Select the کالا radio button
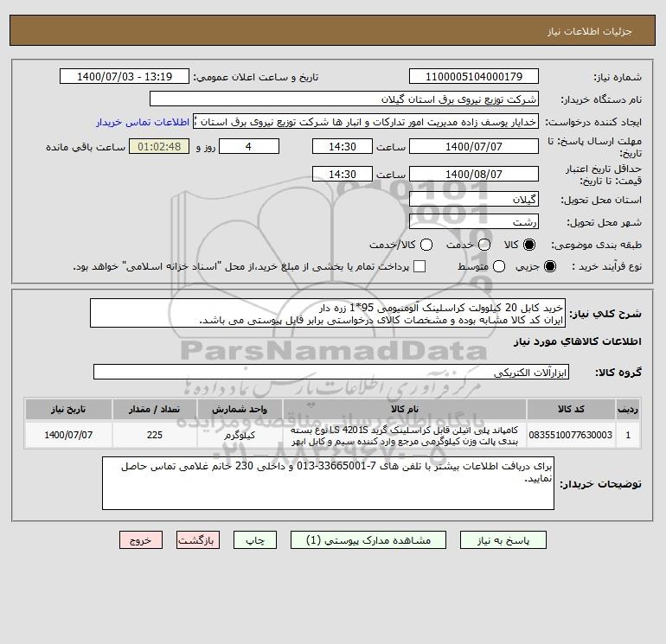666x644 pixels. click(x=529, y=245)
